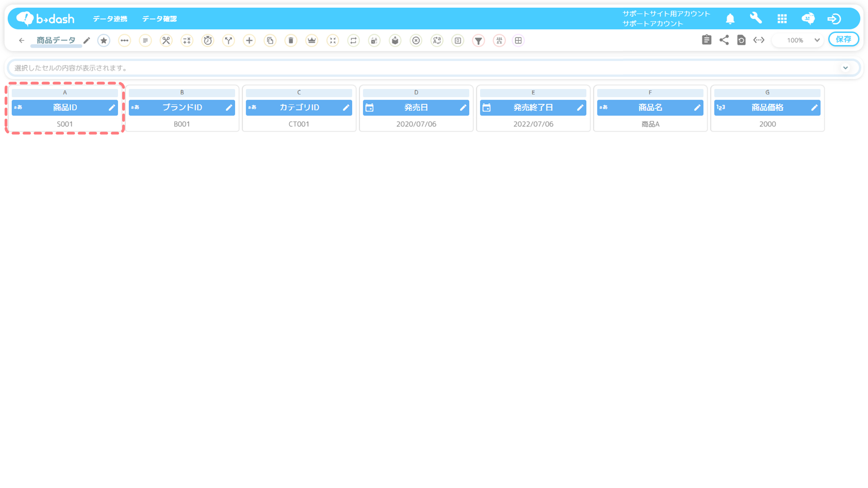Edit the 商品ID column with its pencil
The height and width of the screenshot is (488, 868).
(x=112, y=107)
